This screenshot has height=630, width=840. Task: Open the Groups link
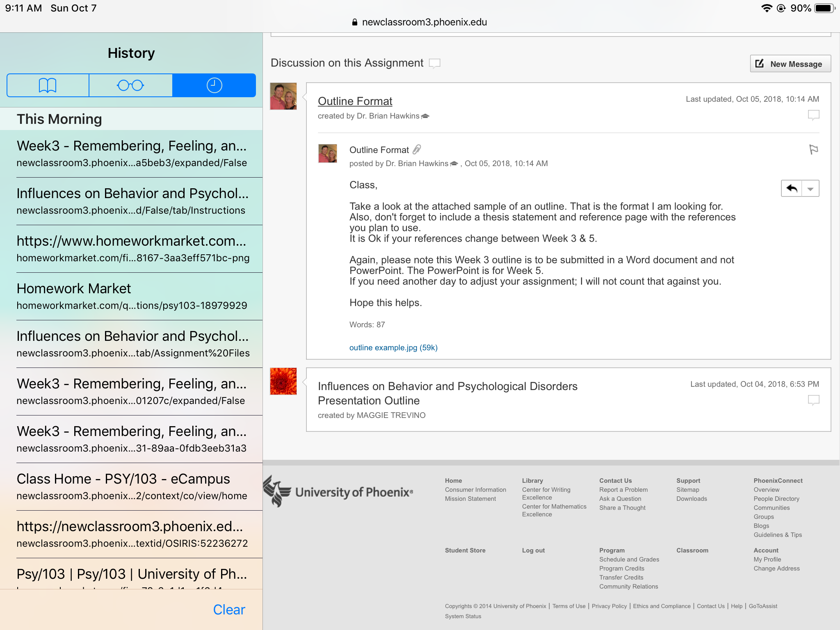pyautogui.click(x=764, y=517)
